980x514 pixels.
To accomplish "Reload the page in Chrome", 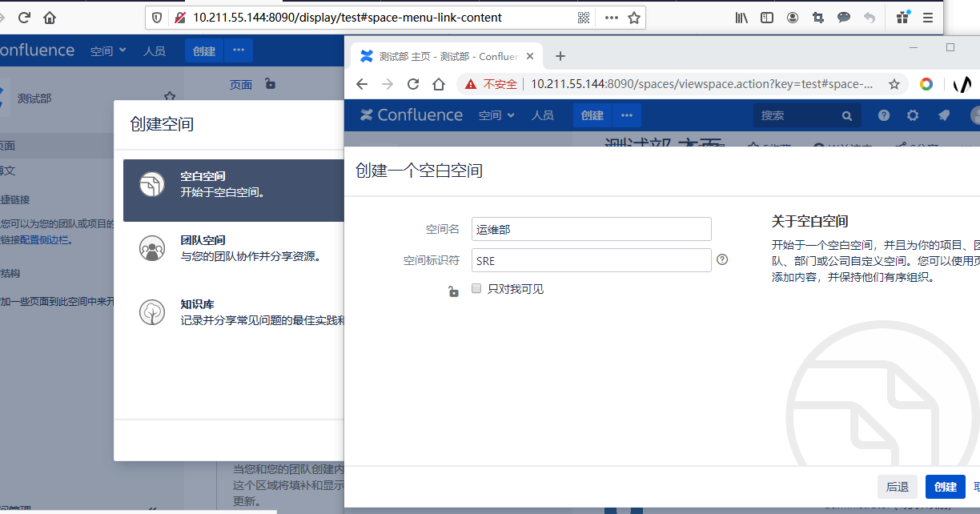I will pyautogui.click(x=413, y=84).
